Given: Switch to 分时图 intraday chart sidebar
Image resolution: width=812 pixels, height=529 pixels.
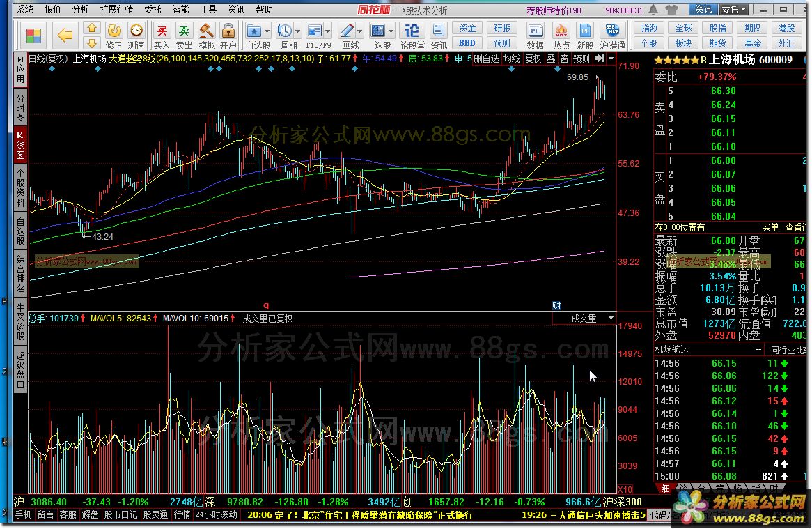Looking at the screenshot, I should [20, 107].
